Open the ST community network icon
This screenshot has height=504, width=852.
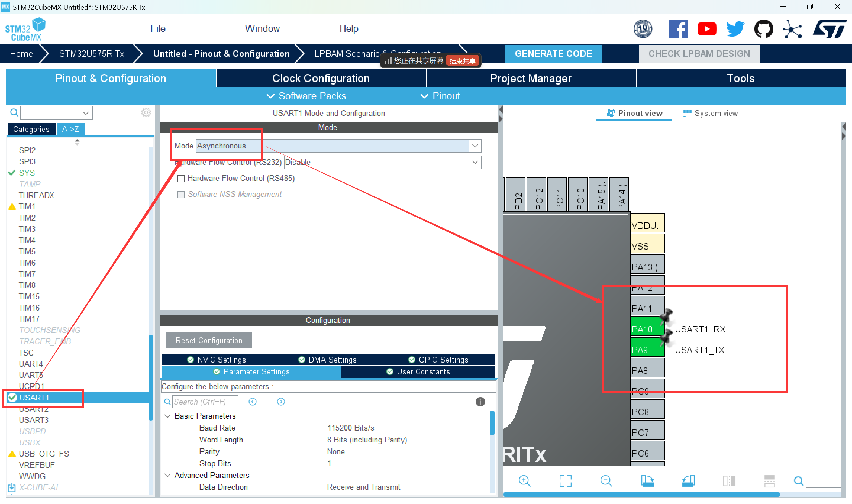(792, 29)
